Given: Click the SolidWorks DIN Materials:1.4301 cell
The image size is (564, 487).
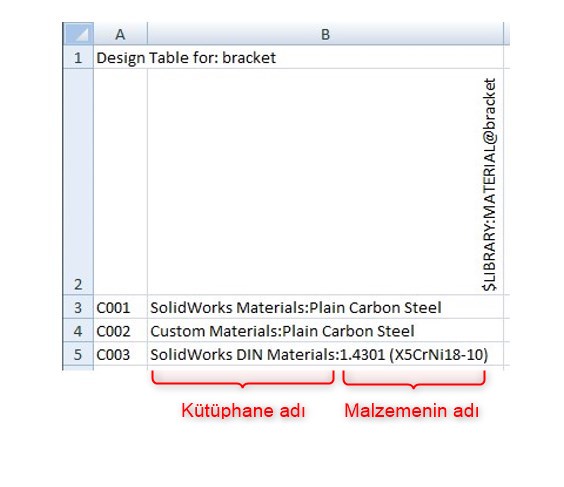Looking at the screenshot, I should [x=325, y=354].
